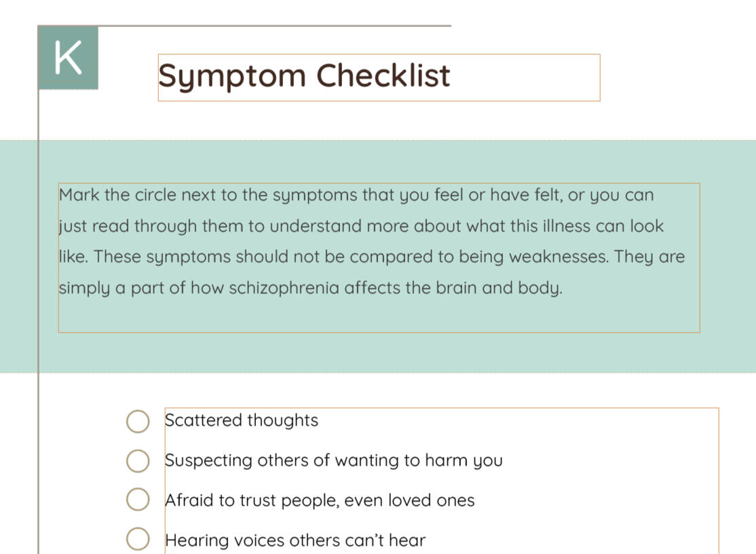Click the K logo square
Image resolution: width=756 pixels, height=554 pixels.
point(68,58)
